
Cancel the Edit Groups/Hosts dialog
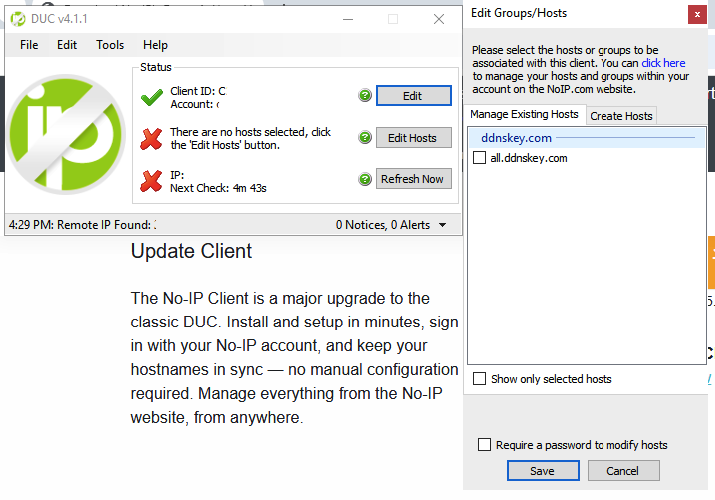[623, 470]
